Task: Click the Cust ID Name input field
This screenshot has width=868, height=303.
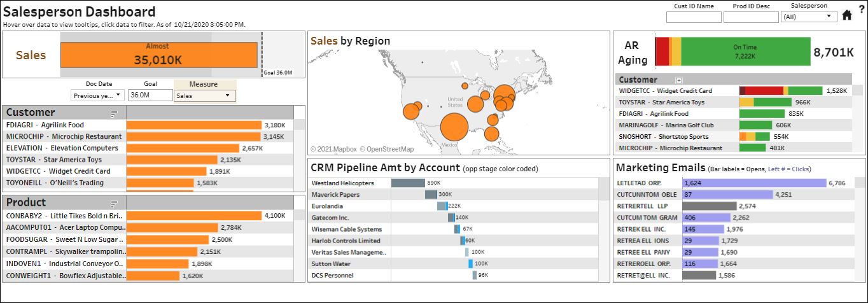Action: click(x=694, y=17)
